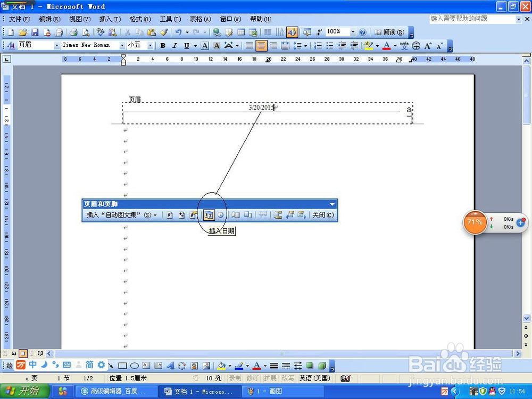Toggle underline formatting

coord(186,45)
